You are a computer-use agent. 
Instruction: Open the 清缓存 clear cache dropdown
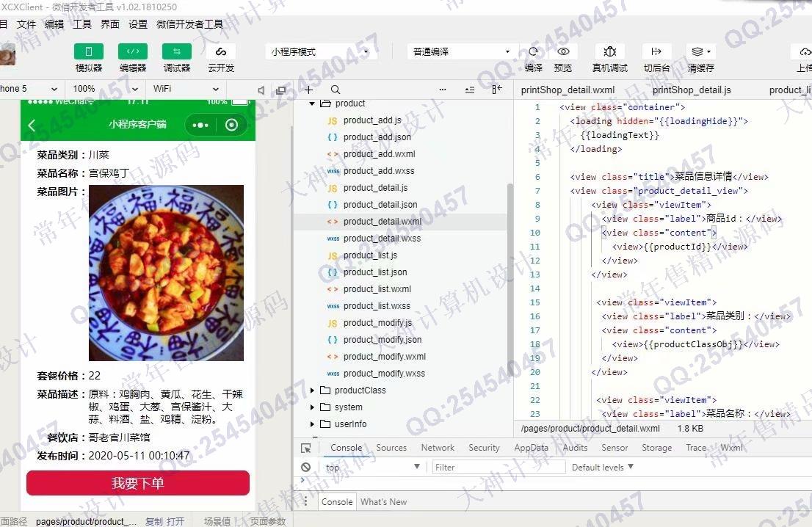(x=701, y=51)
